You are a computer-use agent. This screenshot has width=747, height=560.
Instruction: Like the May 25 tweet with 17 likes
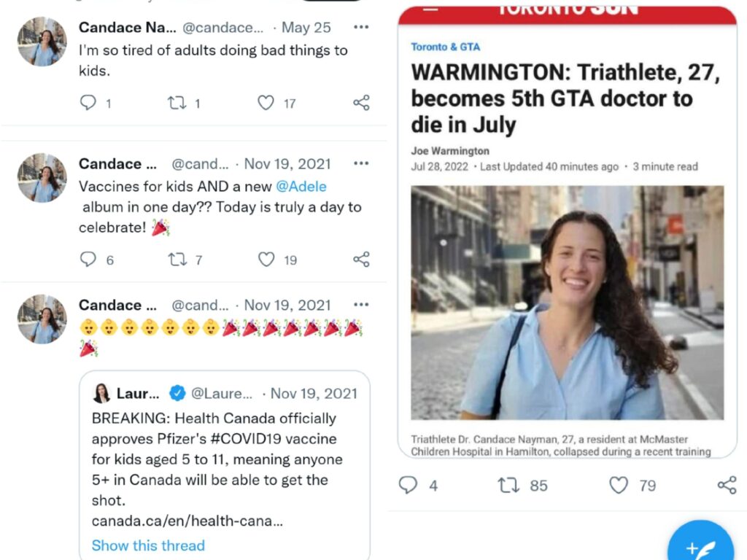click(x=266, y=102)
